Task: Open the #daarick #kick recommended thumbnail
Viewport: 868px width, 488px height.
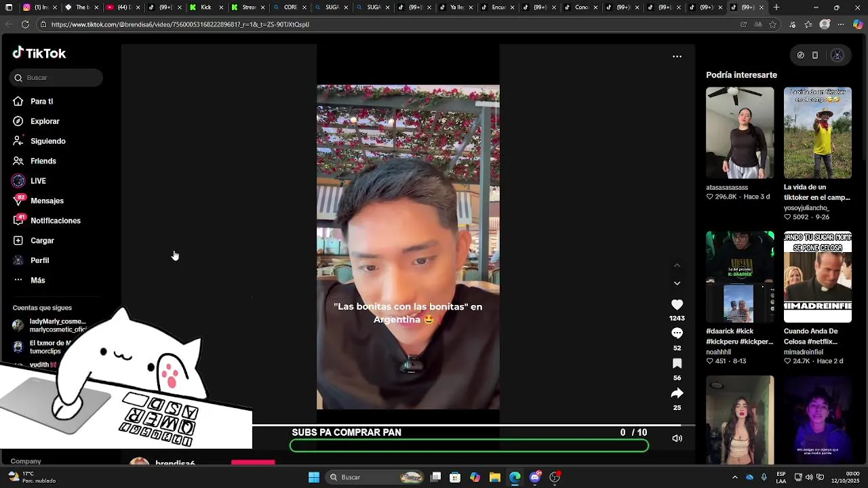Action: 740,277
